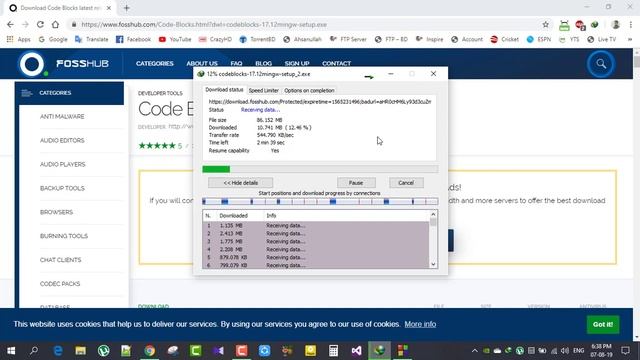Close the Download Code Blocks tab

click(109, 8)
